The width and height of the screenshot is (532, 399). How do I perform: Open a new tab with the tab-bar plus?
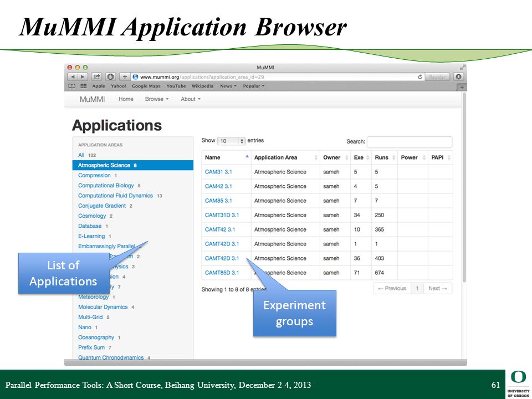pyautogui.click(x=462, y=87)
